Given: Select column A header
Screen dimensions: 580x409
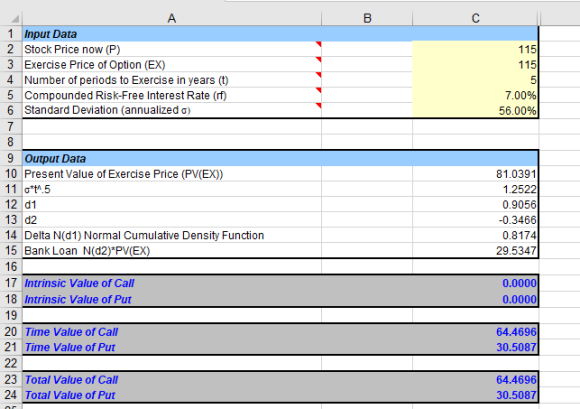Looking at the screenshot, I should click(x=172, y=18).
